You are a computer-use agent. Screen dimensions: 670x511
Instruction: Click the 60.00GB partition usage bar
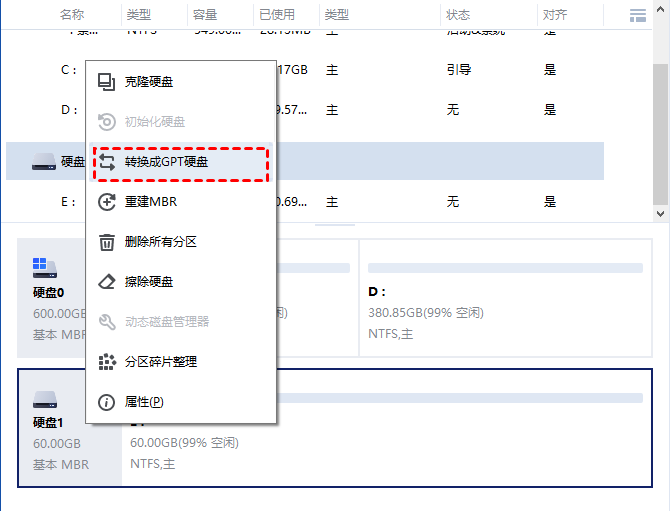(460, 398)
